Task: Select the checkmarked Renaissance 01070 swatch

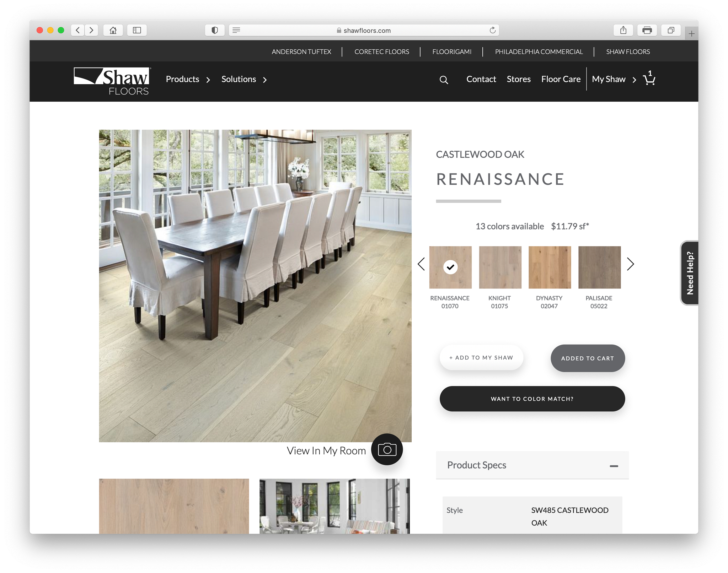Action: (450, 267)
